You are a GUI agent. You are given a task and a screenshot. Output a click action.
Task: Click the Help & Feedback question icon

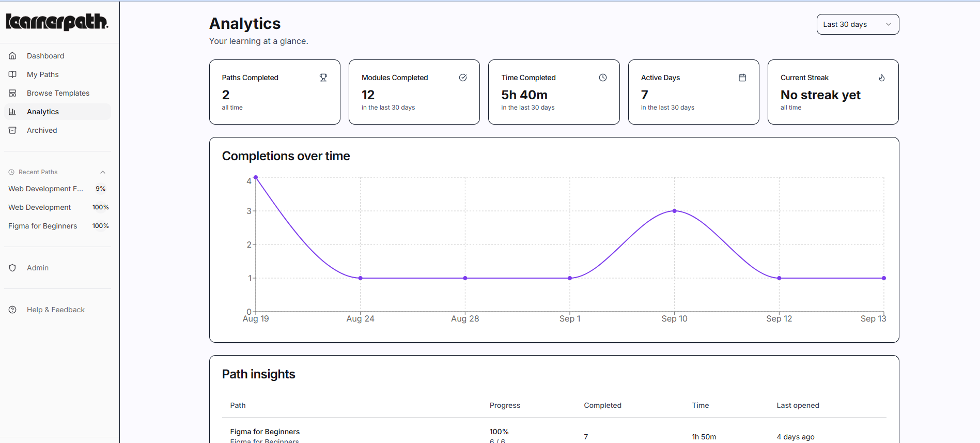pos(13,310)
